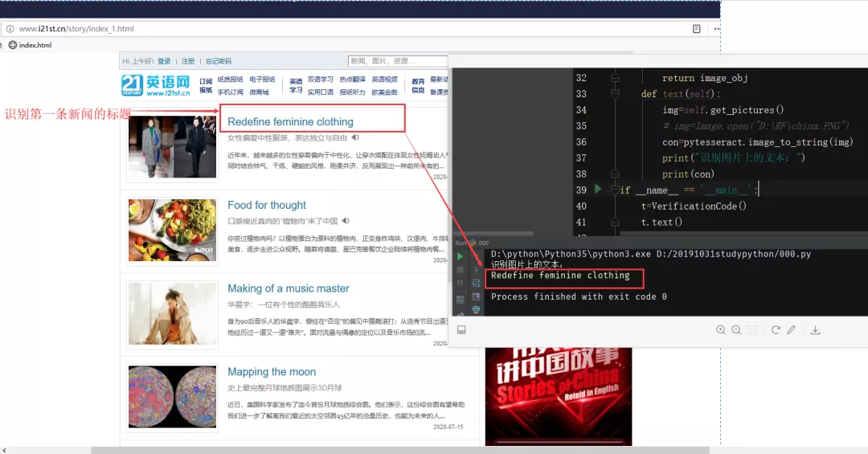Click the 'Making of a music master' link
The height and width of the screenshot is (454, 868).
(288, 288)
